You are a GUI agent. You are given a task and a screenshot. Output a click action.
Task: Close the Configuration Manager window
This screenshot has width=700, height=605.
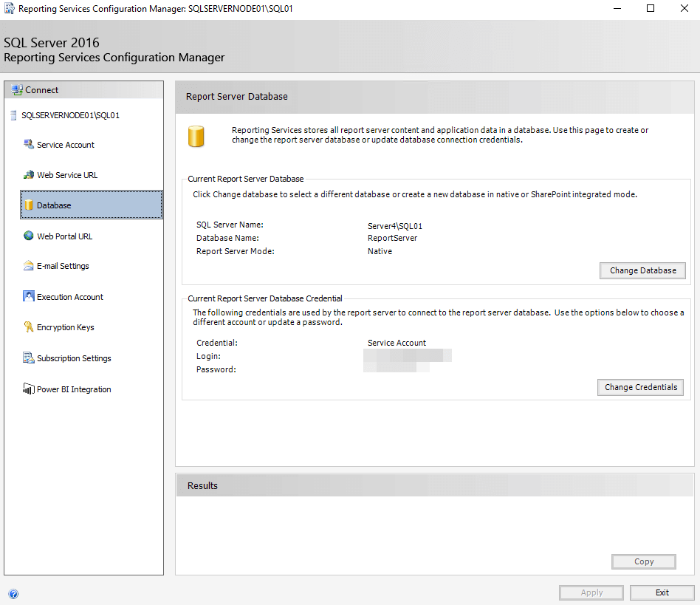684,8
